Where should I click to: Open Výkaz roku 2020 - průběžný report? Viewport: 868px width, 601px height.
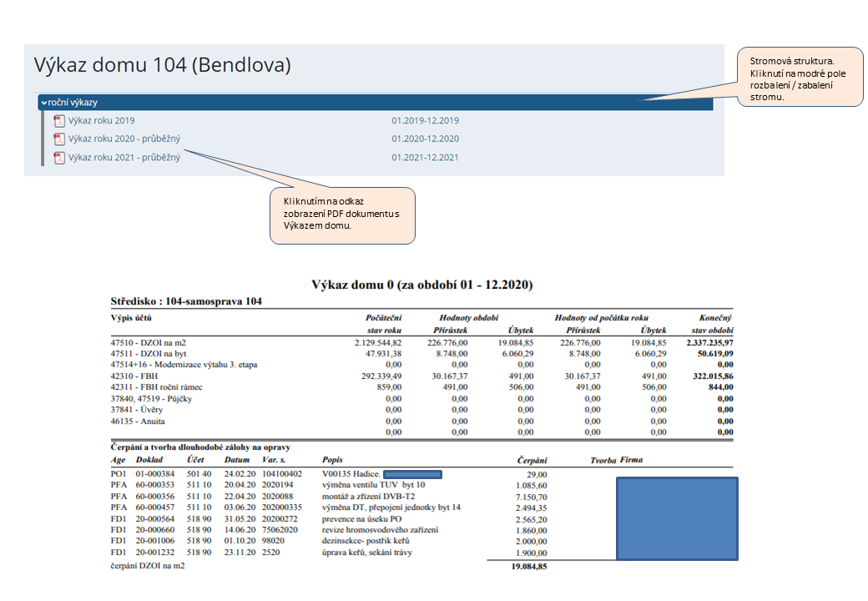point(124,139)
